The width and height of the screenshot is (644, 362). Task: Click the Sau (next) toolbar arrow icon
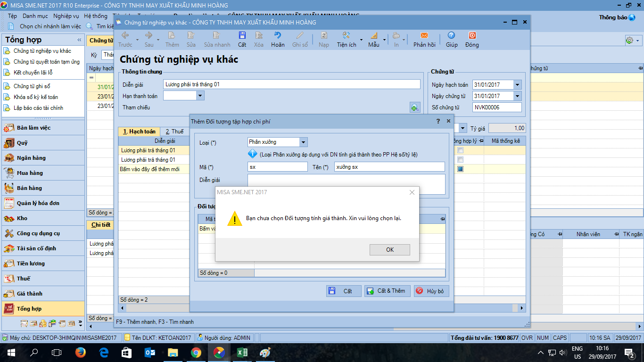149,35
